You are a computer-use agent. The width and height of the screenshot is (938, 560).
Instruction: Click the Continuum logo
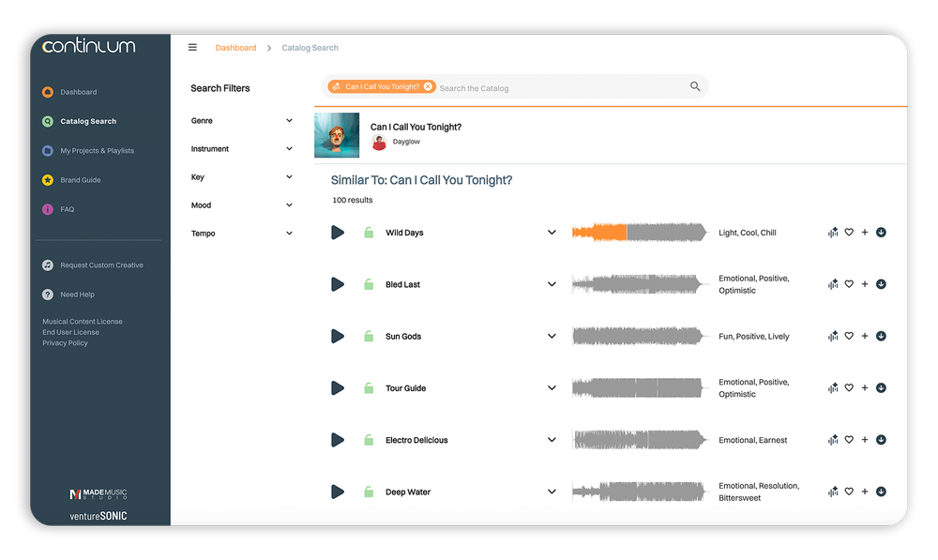[x=88, y=46]
